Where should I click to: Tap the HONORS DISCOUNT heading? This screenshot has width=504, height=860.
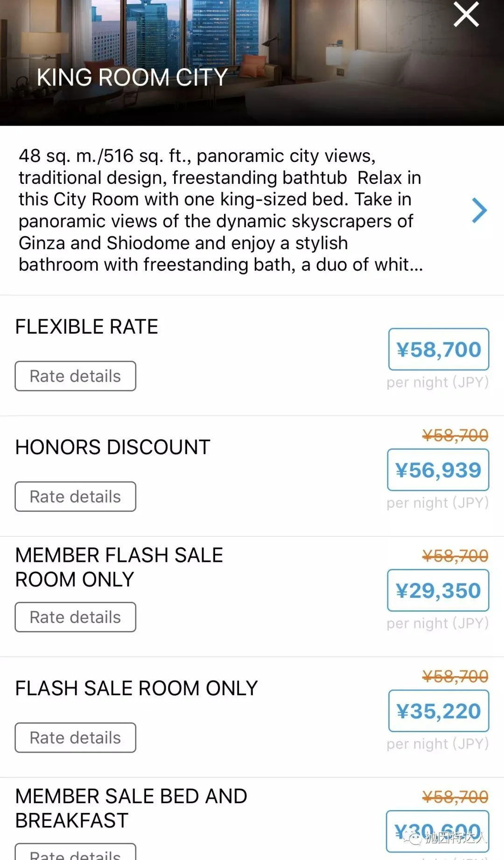click(112, 447)
